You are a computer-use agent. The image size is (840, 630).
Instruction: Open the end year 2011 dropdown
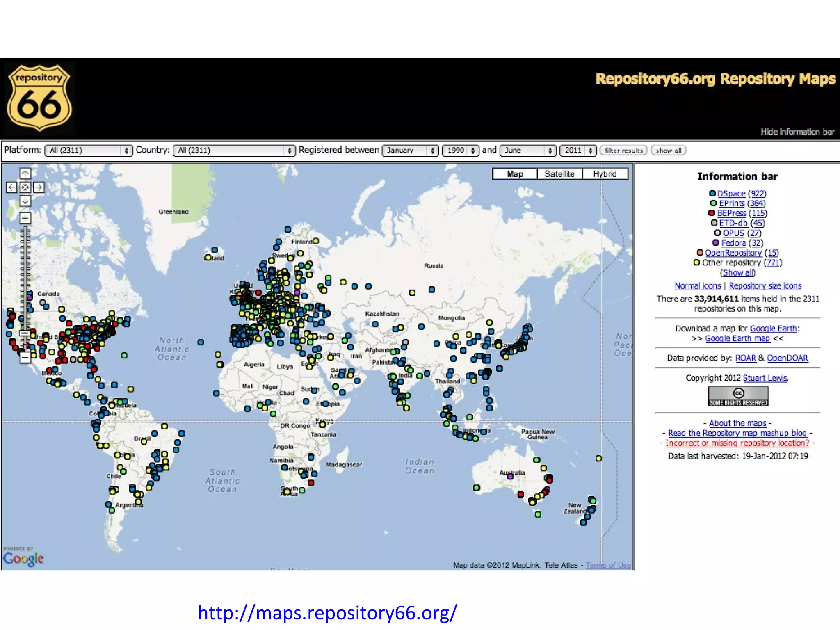tap(578, 151)
